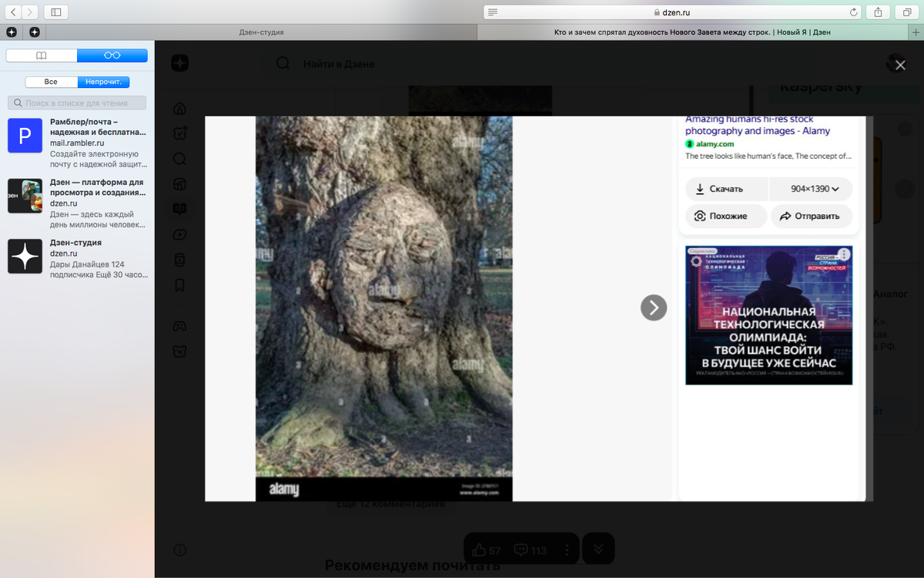
Task: Open the reader view icon in address bar
Action: pos(493,12)
